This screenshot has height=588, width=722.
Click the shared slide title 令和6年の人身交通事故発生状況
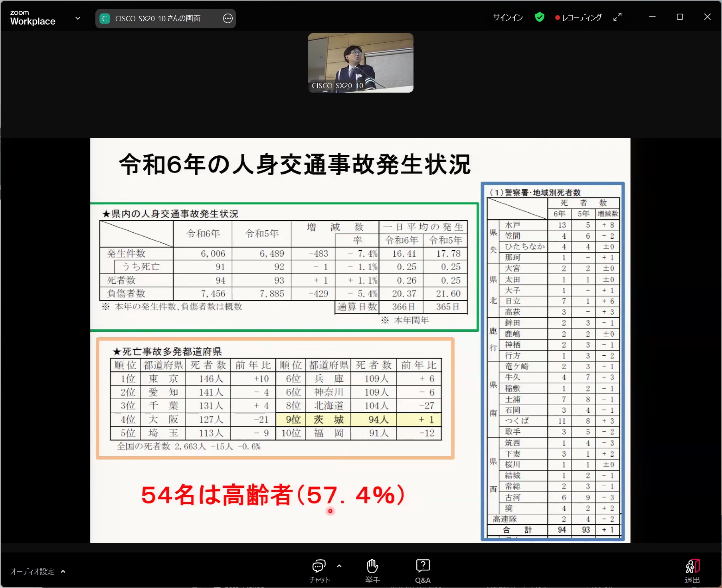tap(295, 164)
